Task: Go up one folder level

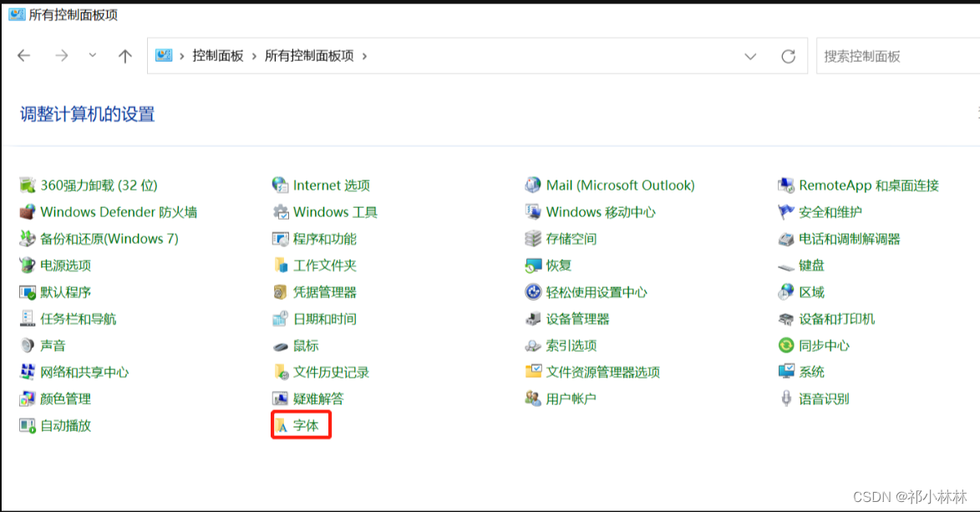Action: (125, 56)
